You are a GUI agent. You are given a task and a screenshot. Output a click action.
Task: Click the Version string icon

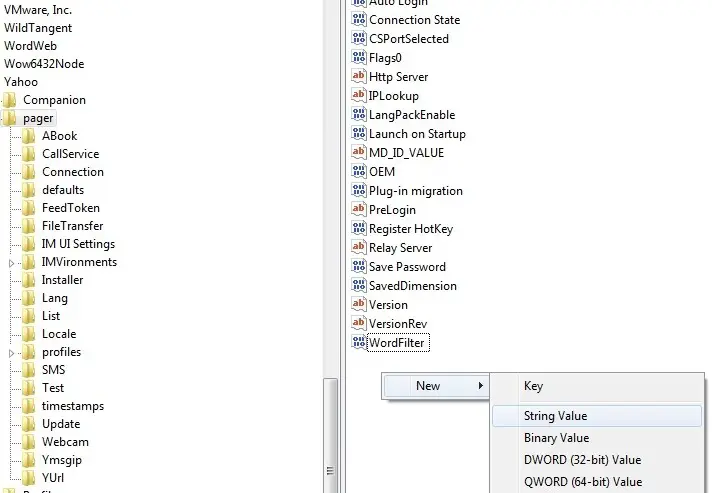(x=359, y=305)
